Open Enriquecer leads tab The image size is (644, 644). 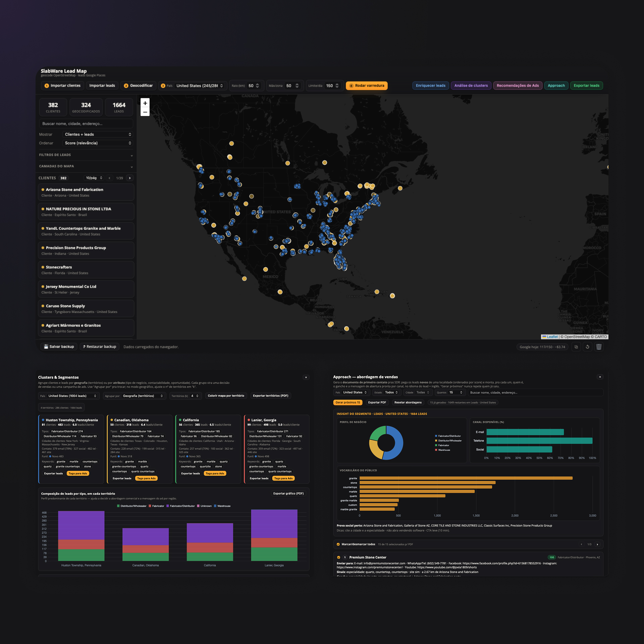431,86
